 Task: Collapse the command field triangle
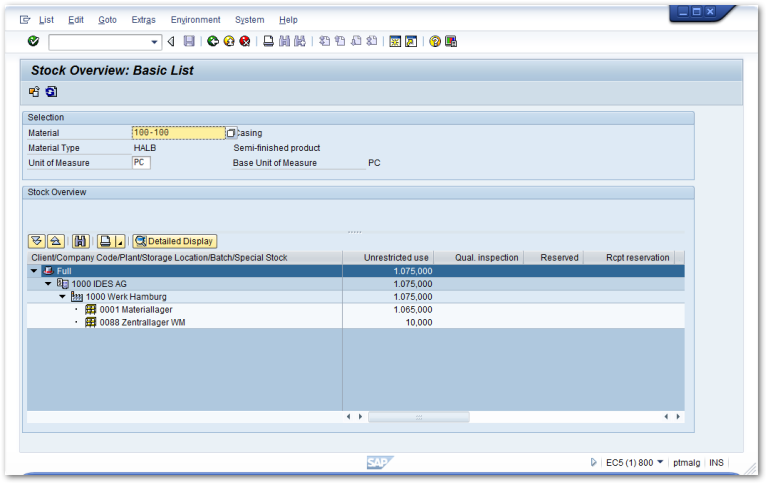click(171, 42)
